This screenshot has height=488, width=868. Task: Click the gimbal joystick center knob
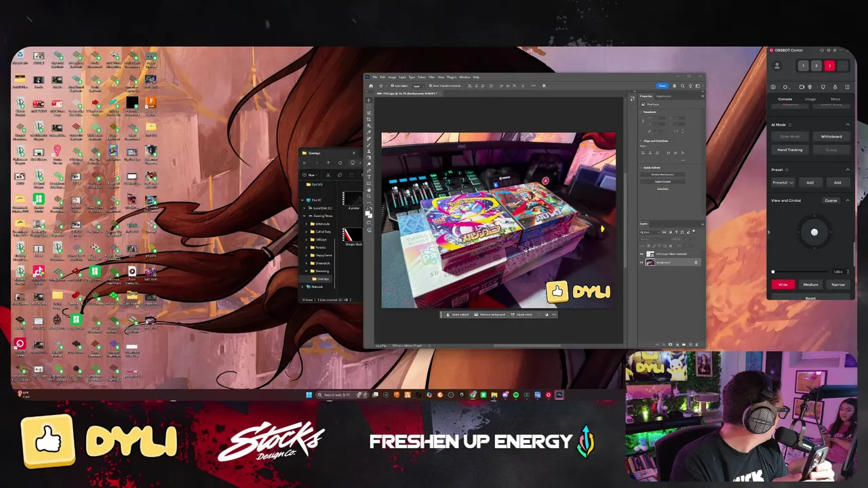814,232
